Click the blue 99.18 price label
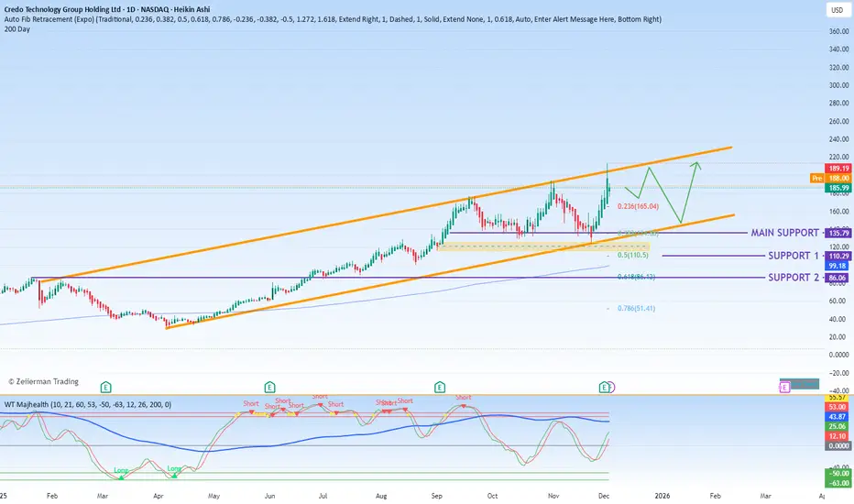Screen dimensions: 854x504 pos(838,266)
